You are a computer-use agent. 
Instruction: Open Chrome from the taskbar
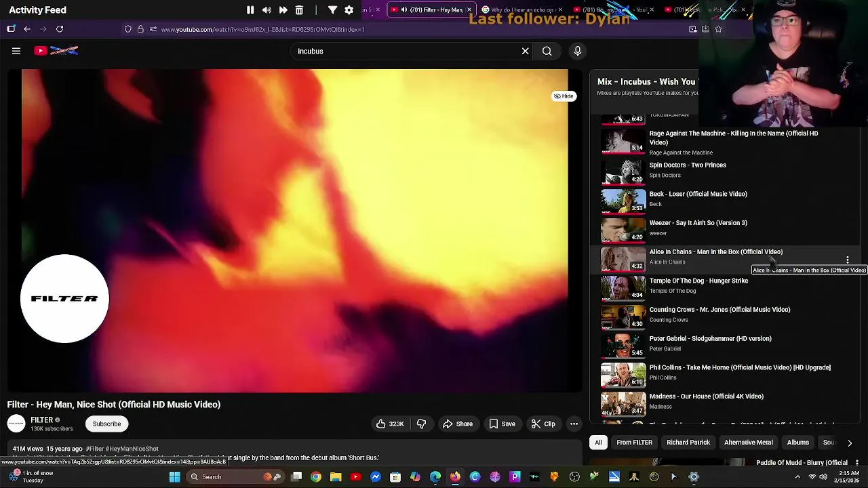click(316, 476)
